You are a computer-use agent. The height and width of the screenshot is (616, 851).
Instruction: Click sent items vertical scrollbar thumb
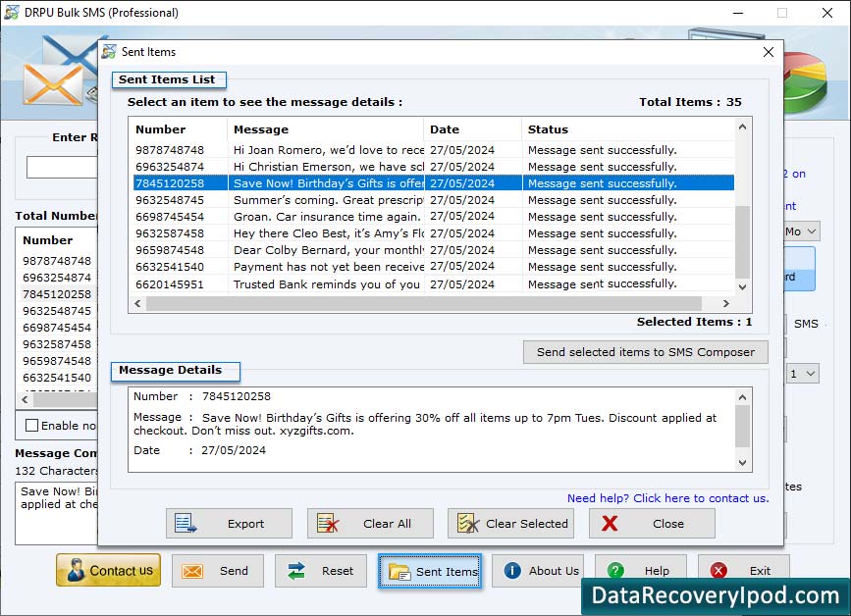(x=742, y=241)
